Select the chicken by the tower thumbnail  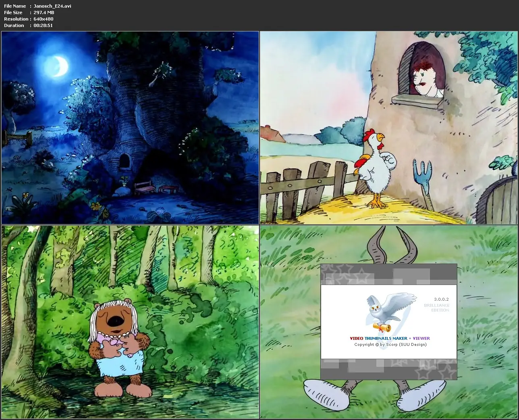click(x=388, y=128)
